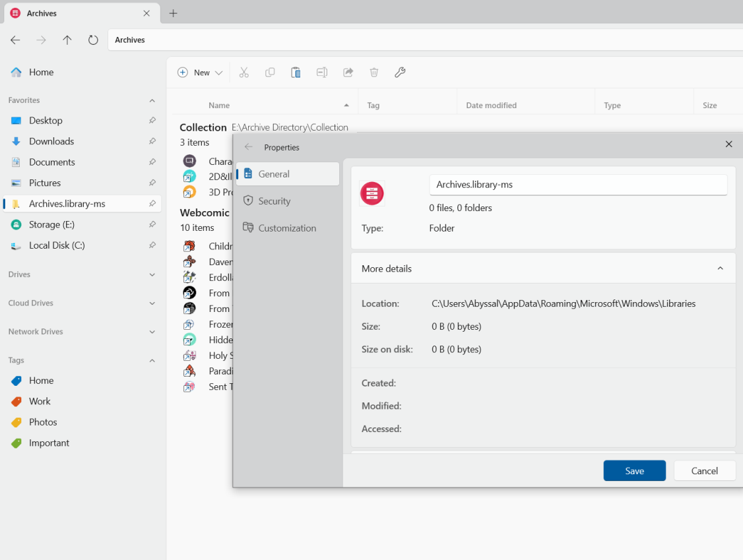Open the Customization properties tab
The height and width of the screenshot is (560, 743).
288,228
